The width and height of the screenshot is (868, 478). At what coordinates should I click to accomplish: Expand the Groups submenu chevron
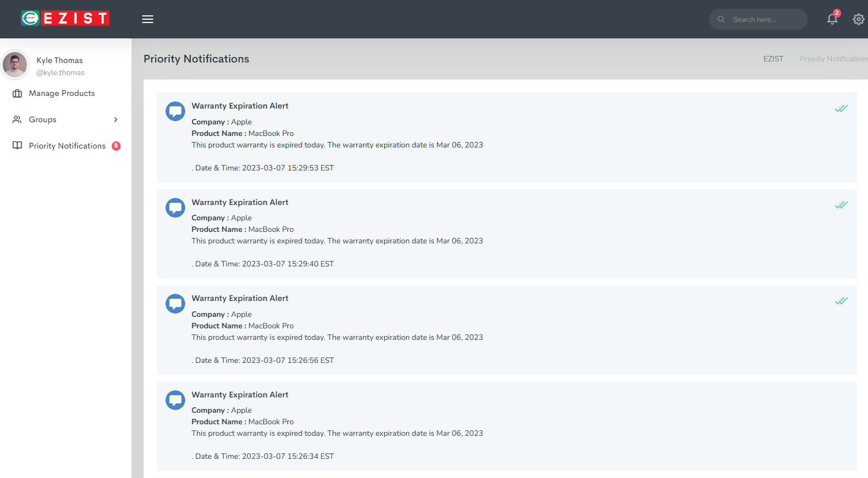(x=116, y=119)
